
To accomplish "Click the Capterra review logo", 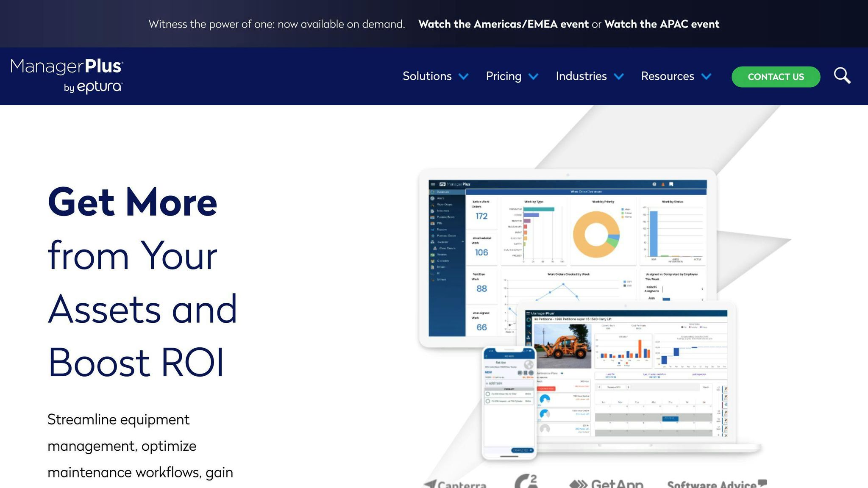I will coord(455,483).
